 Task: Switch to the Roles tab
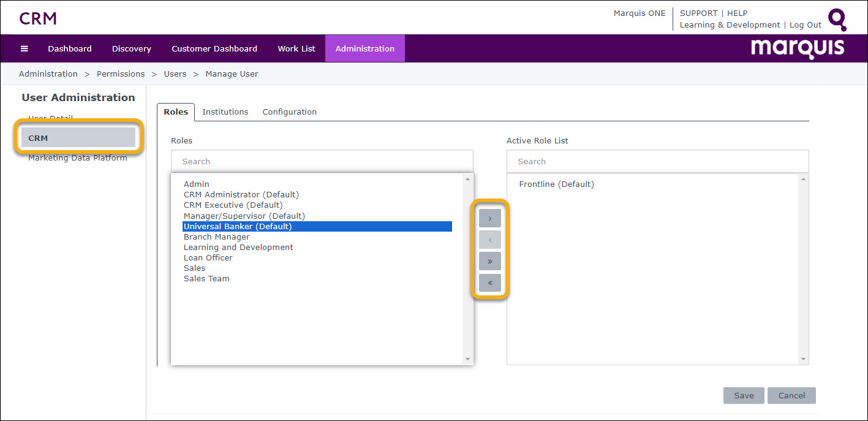tap(176, 112)
